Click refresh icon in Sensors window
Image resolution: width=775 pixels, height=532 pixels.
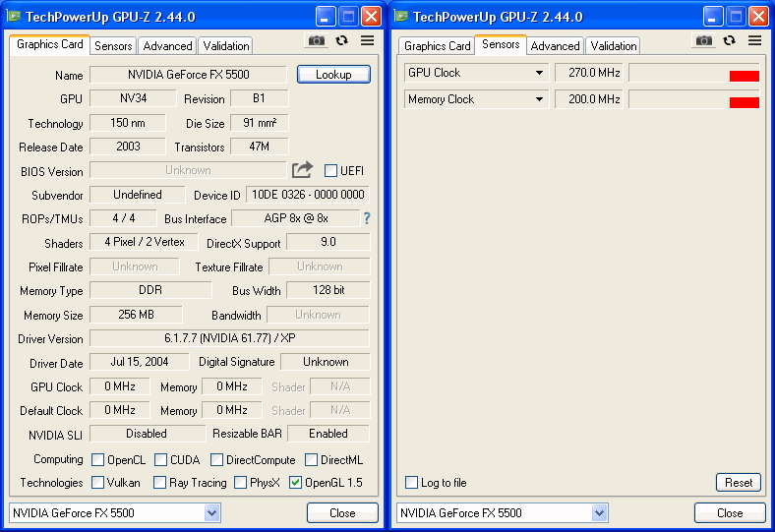coord(729,40)
